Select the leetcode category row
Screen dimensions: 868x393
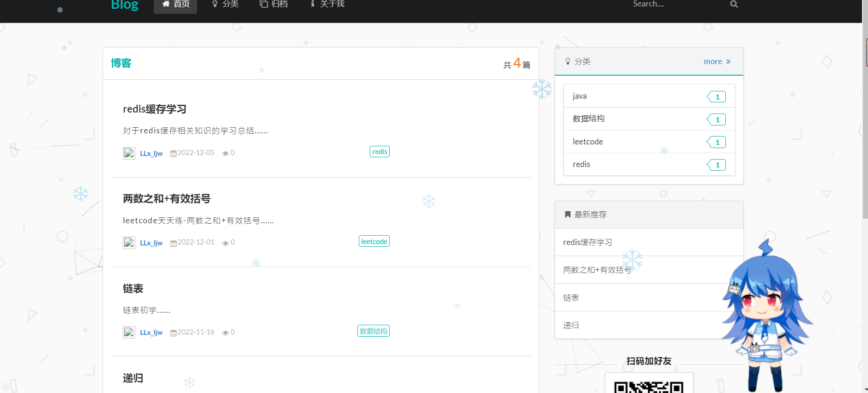[x=649, y=142]
